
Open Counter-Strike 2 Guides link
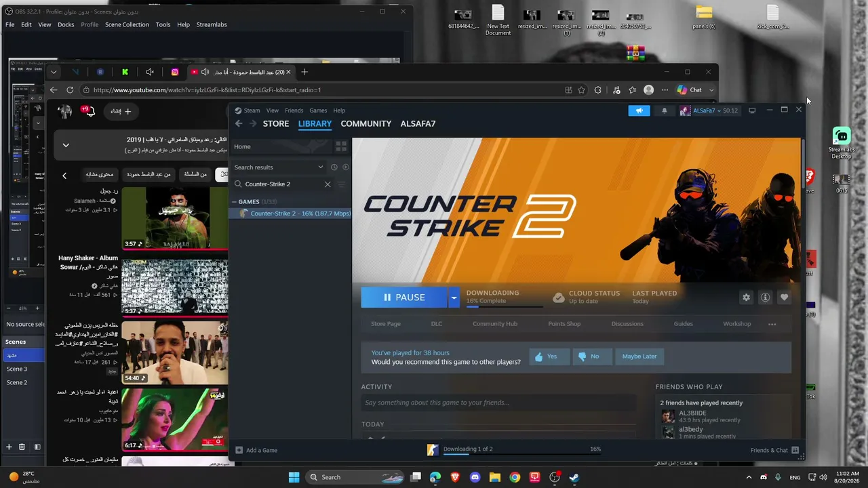(x=684, y=324)
